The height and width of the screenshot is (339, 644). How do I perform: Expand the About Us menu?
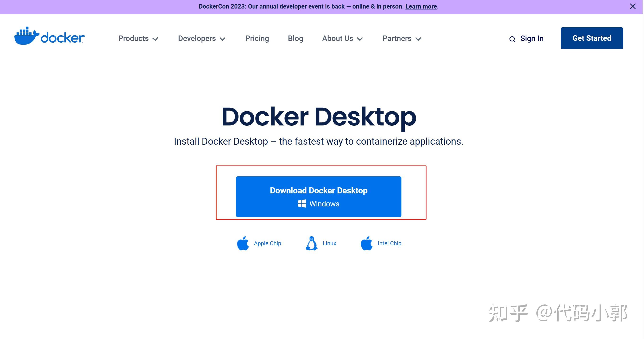point(342,39)
